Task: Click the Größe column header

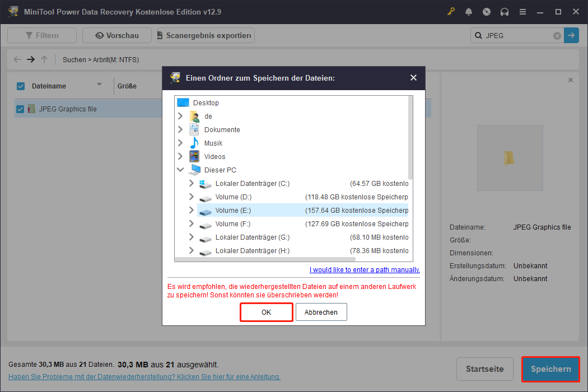Action: 127,86
